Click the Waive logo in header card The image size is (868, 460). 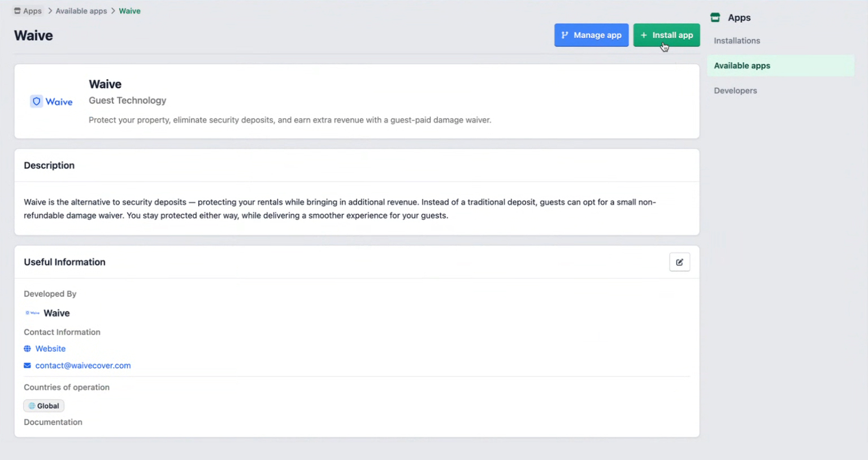pos(51,102)
